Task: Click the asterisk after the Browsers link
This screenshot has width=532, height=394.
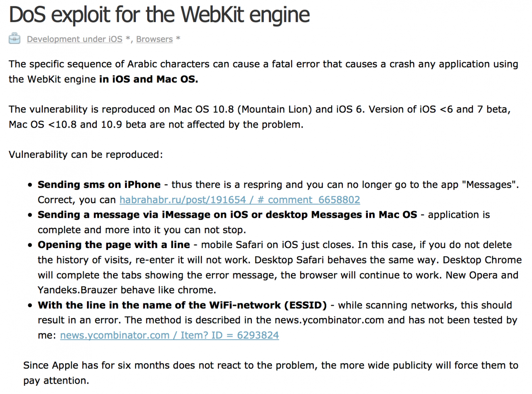Action: click(178, 39)
